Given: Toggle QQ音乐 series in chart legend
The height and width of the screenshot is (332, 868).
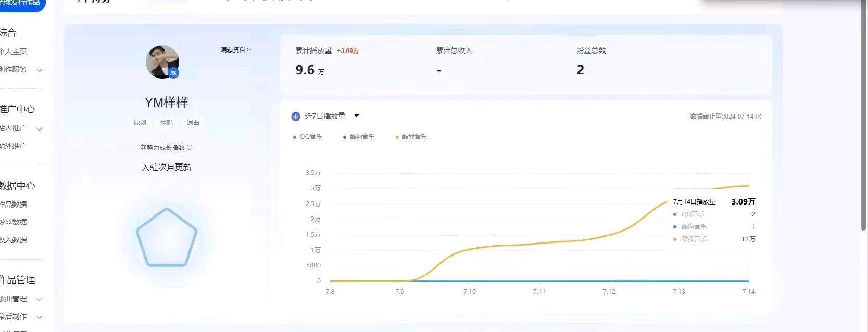Looking at the screenshot, I should (x=307, y=137).
